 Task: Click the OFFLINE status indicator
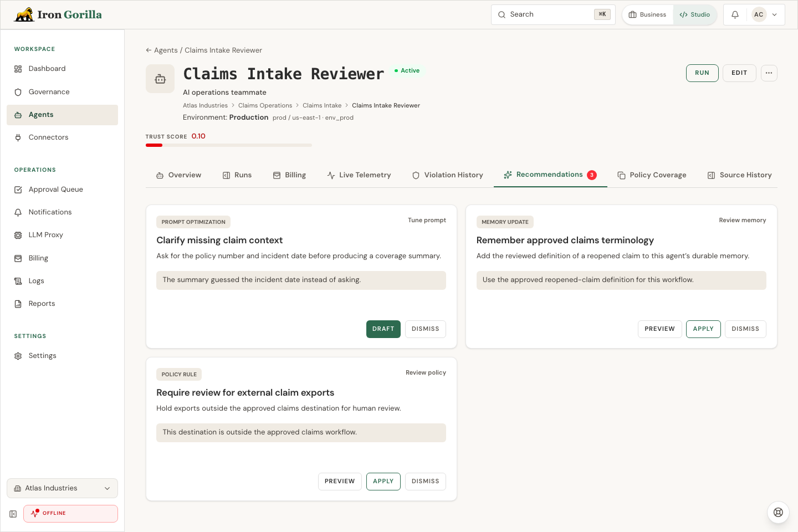click(x=70, y=514)
